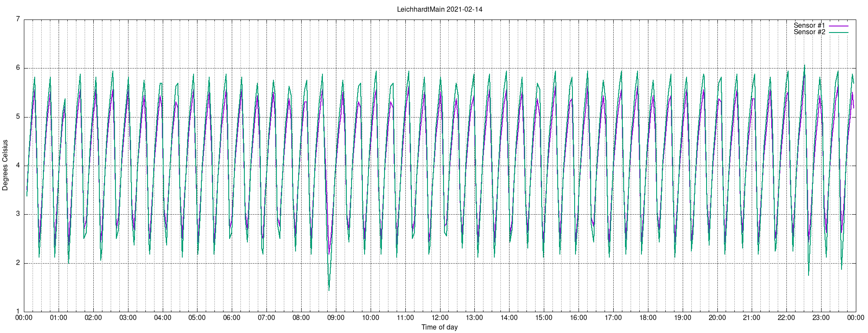Click the Sensor #1 purple legend line
This screenshot has height=333, width=868.
[x=838, y=26]
